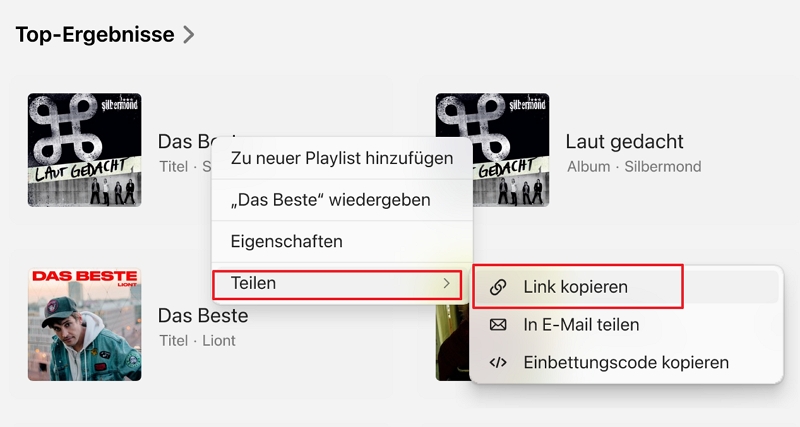The image size is (800, 427).
Task: Click the Silbermond song cover on the left
Action: (x=84, y=150)
